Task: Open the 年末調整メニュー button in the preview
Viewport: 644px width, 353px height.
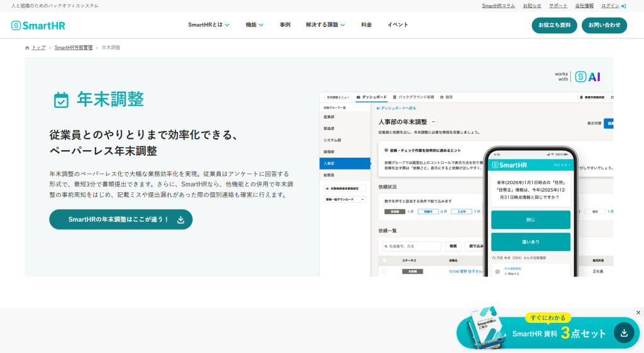Action: [338, 97]
